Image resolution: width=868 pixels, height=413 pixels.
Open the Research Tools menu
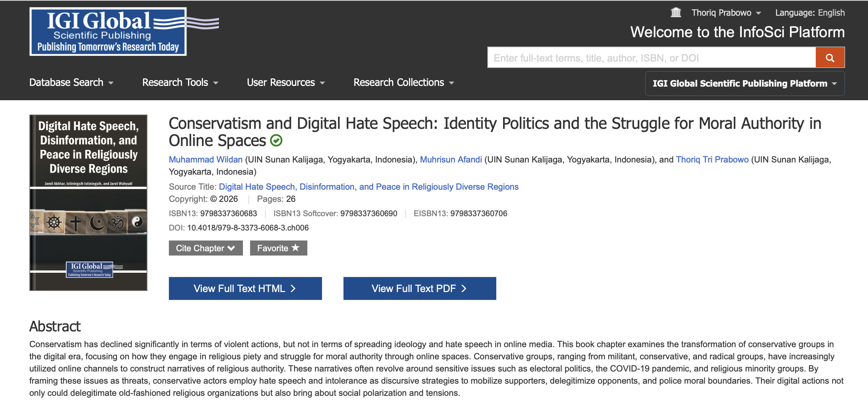tap(180, 83)
